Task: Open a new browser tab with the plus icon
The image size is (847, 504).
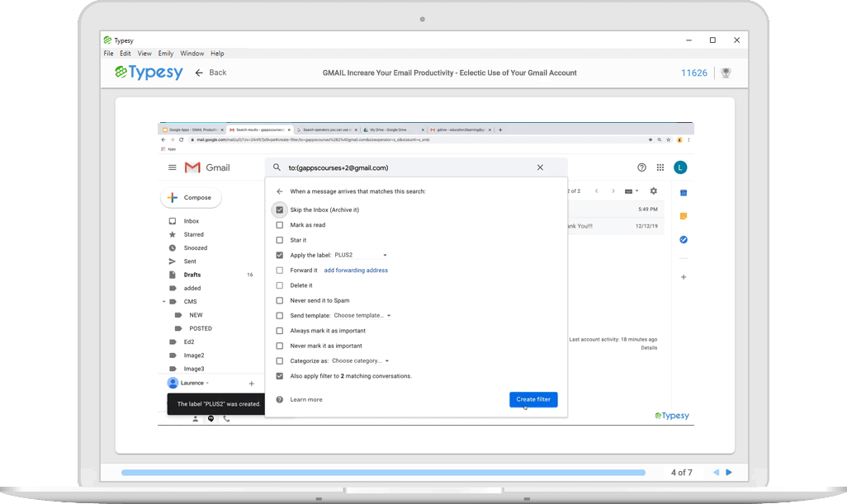Action: (500, 130)
